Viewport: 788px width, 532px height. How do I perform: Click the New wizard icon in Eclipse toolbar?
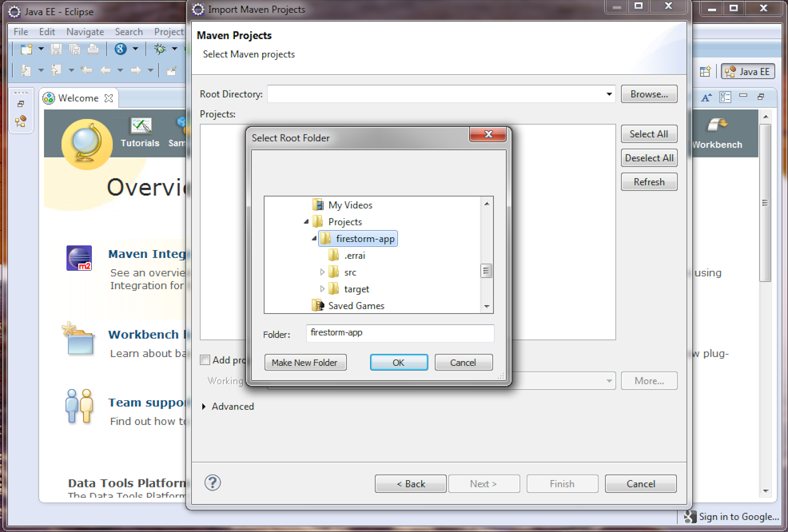coord(26,49)
